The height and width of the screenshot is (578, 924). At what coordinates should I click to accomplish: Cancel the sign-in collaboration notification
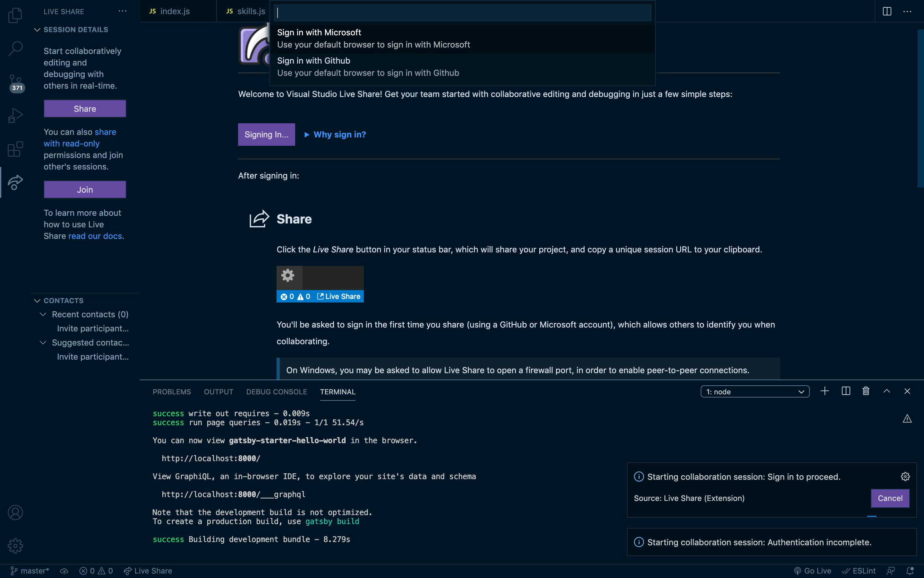click(890, 498)
